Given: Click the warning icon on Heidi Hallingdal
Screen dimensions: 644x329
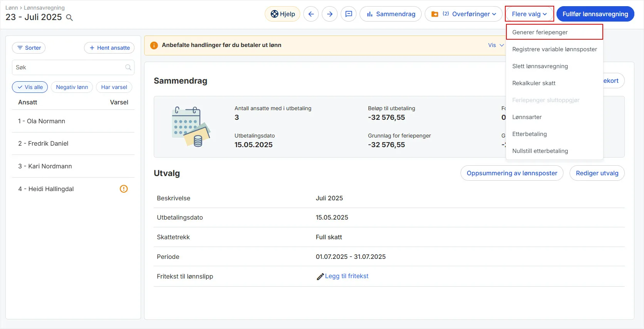Looking at the screenshot, I should (x=124, y=189).
